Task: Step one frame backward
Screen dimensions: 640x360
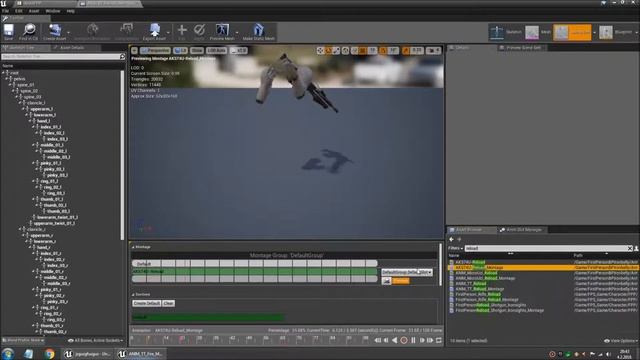Action: coord(386,340)
